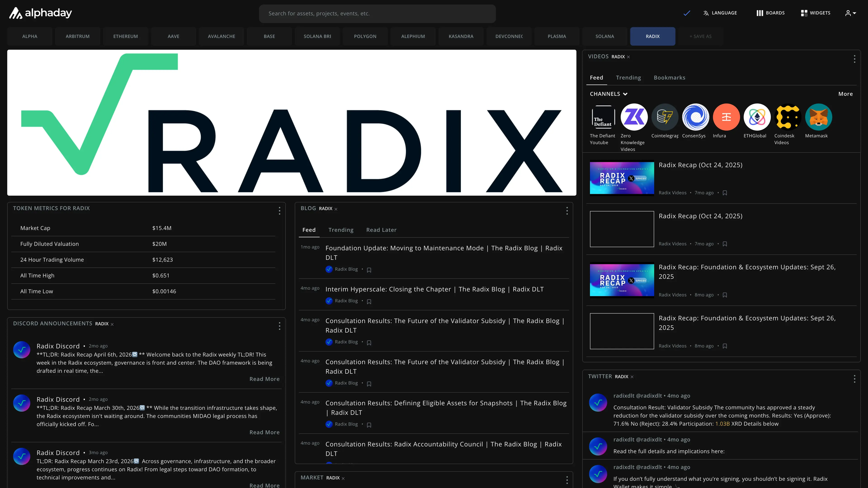Image resolution: width=868 pixels, height=488 pixels.
Task: Bookmark Foundation Update Maintenance Mode post
Action: tap(369, 270)
